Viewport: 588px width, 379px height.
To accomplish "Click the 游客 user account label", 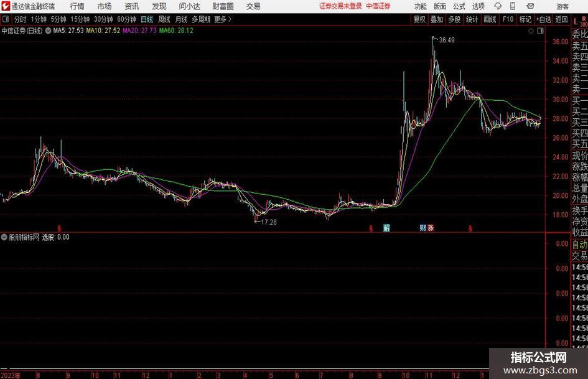I will point(562,6).
